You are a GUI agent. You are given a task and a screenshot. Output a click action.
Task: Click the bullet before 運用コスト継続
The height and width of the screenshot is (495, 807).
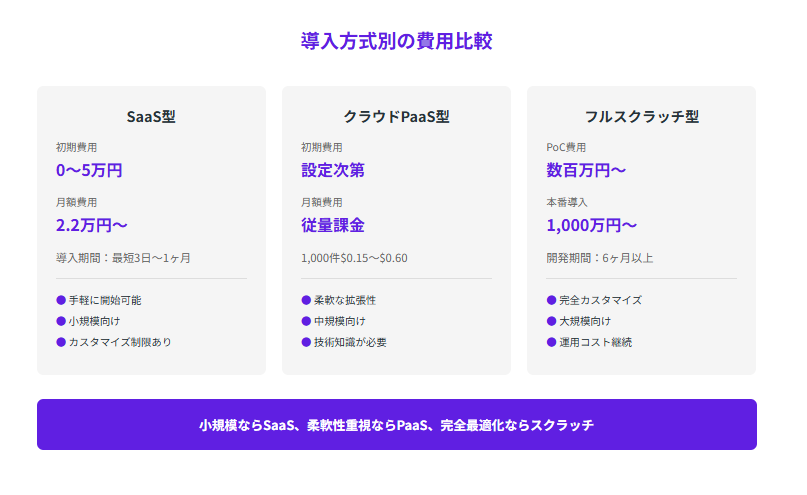pyautogui.click(x=551, y=342)
